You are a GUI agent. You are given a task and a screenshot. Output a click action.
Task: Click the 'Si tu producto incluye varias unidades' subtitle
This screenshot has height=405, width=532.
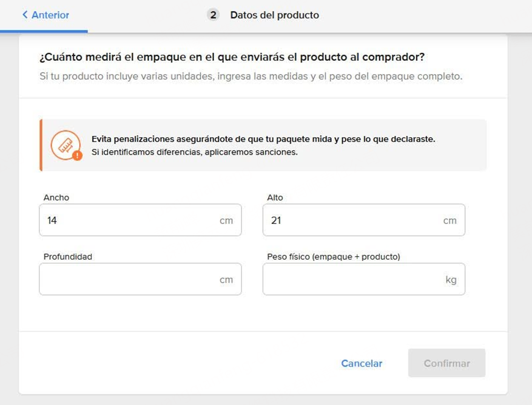click(251, 76)
